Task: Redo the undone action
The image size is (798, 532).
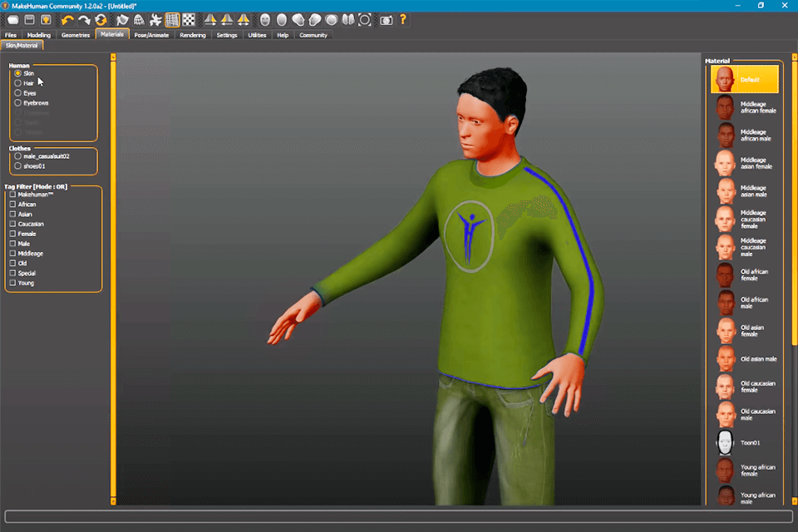Action: tap(86, 20)
